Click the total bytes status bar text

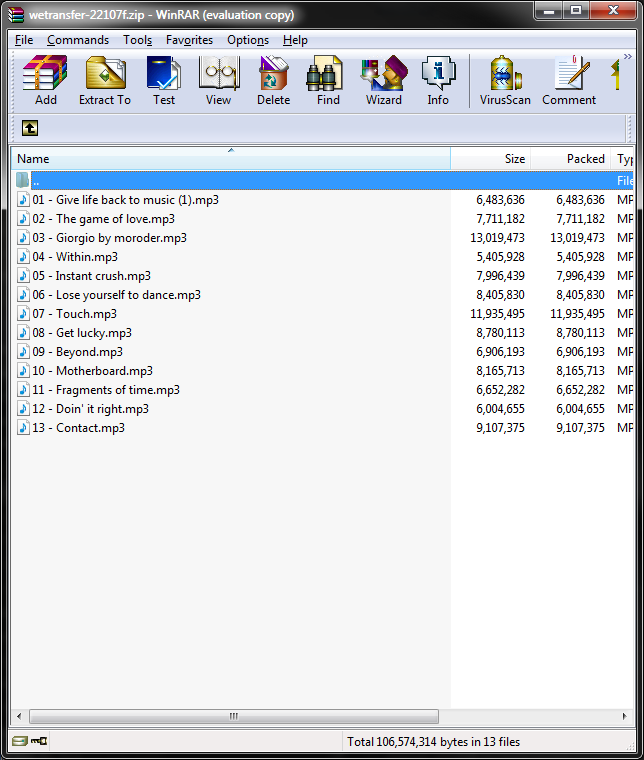coord(433,741)
